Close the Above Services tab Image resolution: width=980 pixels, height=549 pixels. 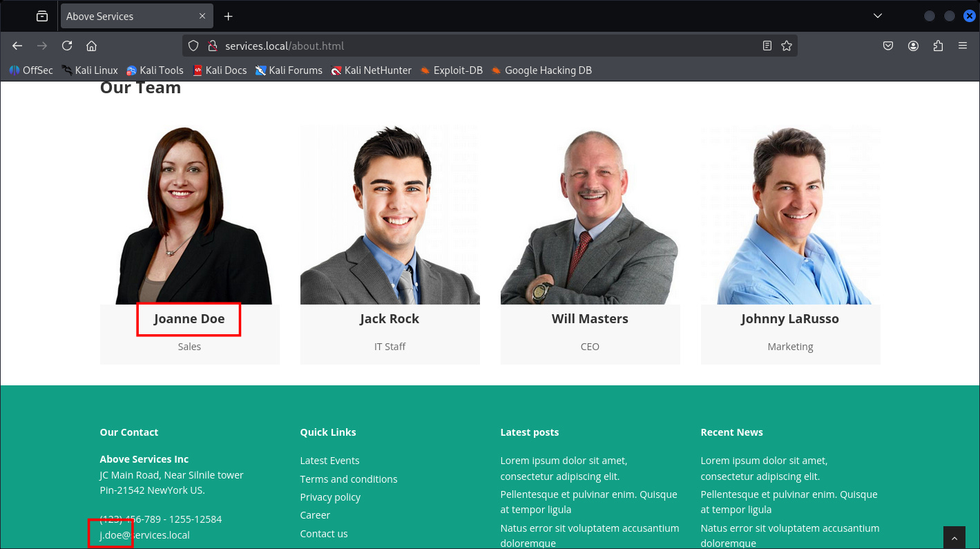pyautogui.click(x=202, y=16)
